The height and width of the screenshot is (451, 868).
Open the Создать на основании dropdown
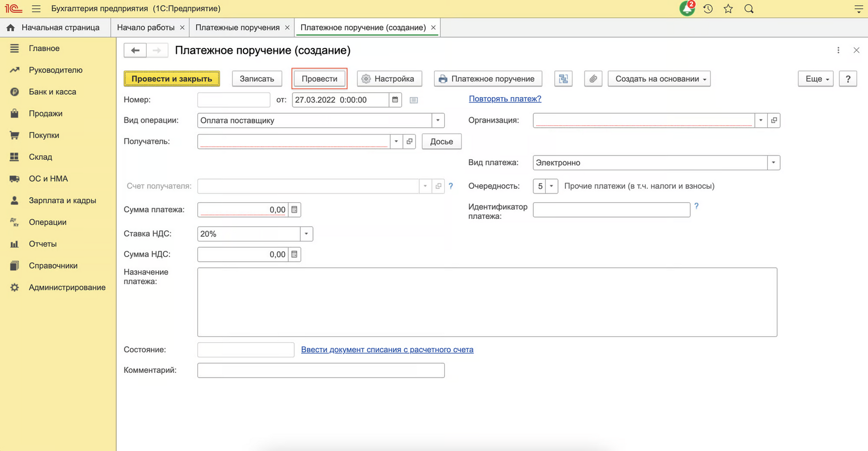(x=659, y=79)
